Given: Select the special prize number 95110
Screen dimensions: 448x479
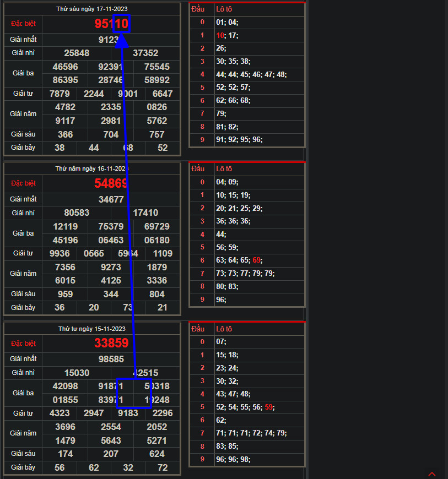Looking at the screenshot, I should pyautogui.click(x=111, y=24).
